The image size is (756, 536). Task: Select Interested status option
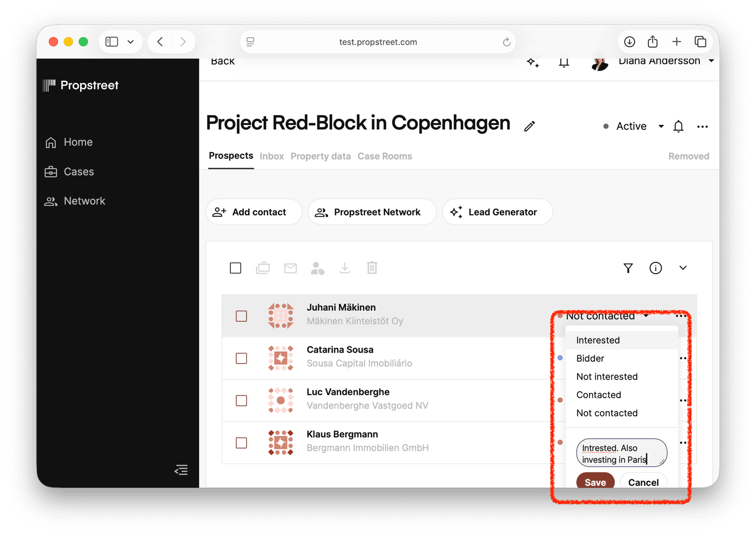[622, 340]
